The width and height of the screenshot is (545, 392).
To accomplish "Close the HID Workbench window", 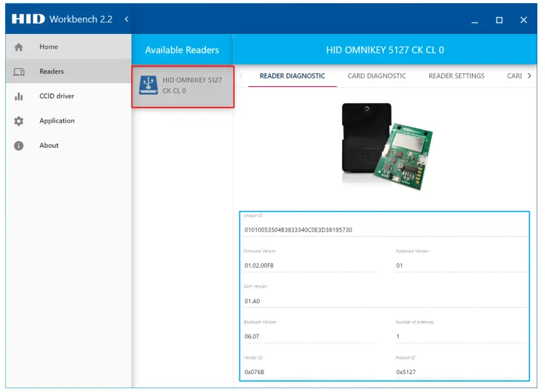I will (x=523, y=20).
